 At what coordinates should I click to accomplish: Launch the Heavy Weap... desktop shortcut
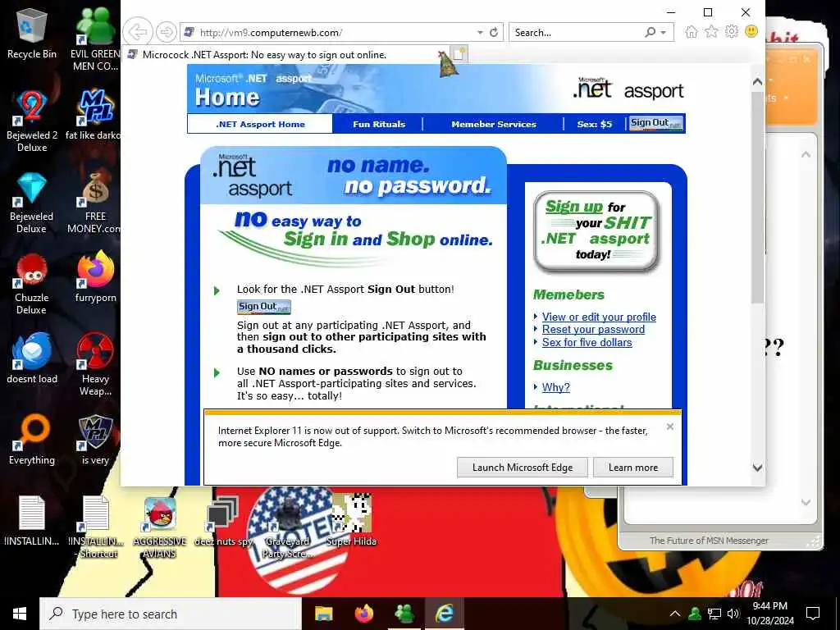[x=95, y=364]
